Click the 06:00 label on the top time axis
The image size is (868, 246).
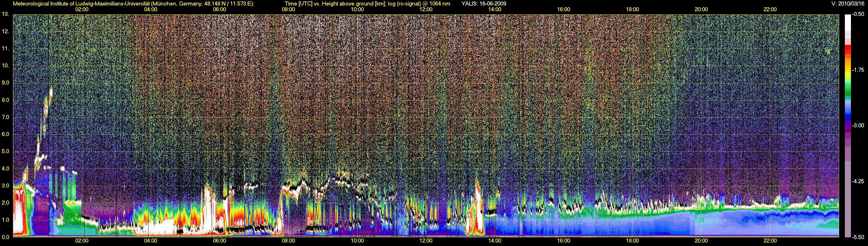(x=219, y=10)
